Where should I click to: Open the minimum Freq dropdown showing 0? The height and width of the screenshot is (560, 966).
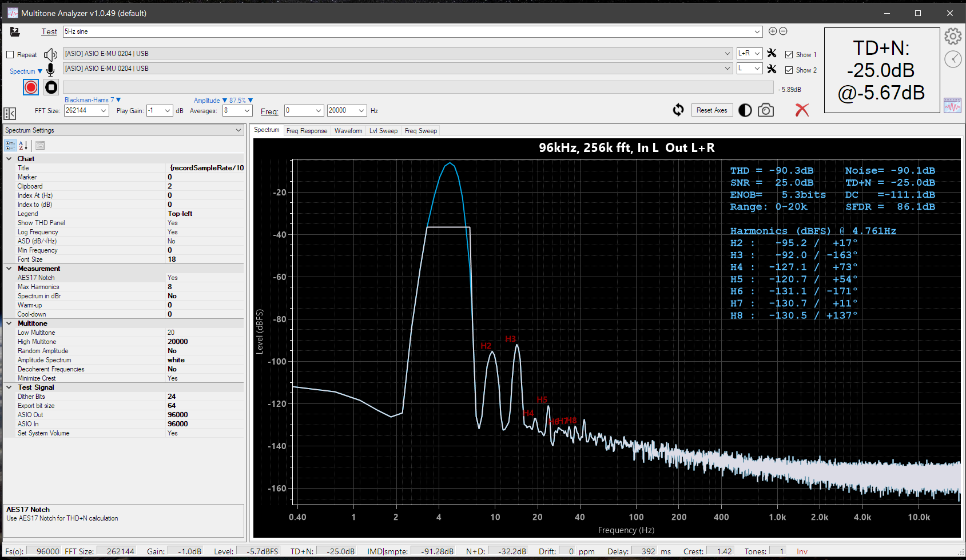tap(304, 110)
